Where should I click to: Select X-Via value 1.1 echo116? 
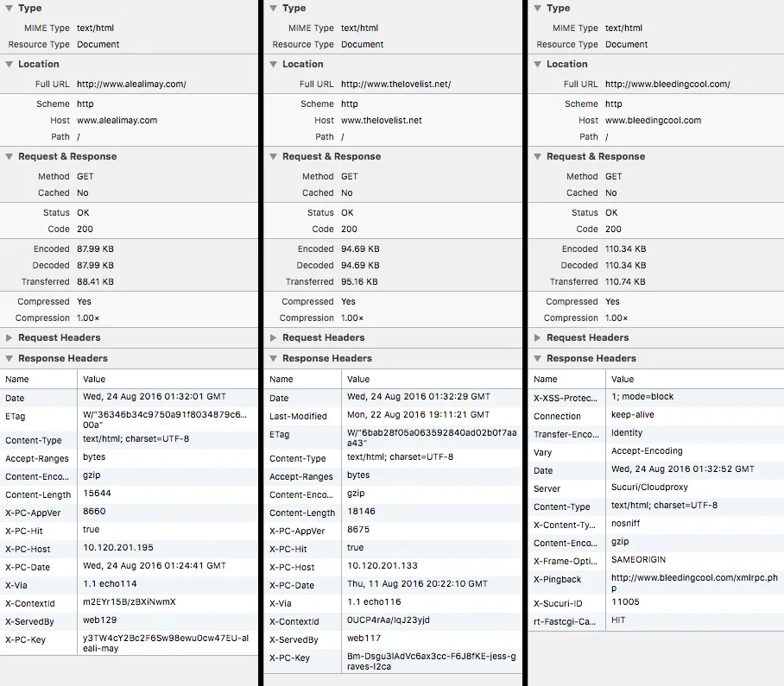pos(374,602)
